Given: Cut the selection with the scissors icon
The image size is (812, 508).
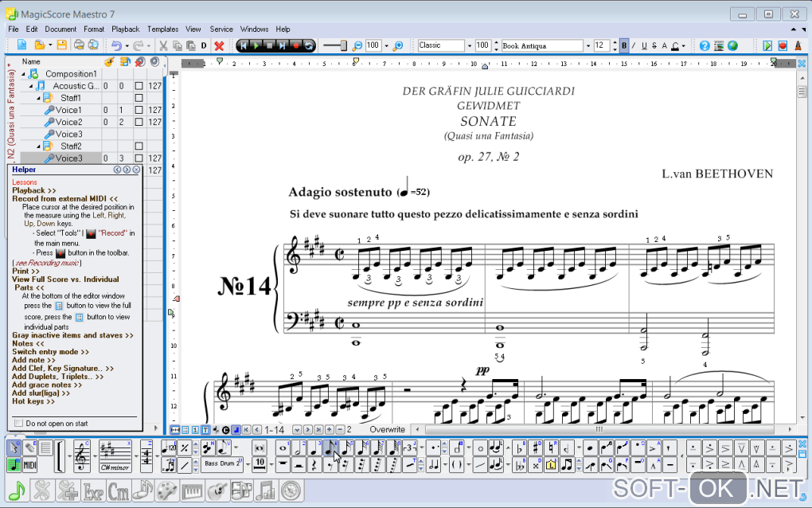Looking at the screenshot, I should pos(163,45).
